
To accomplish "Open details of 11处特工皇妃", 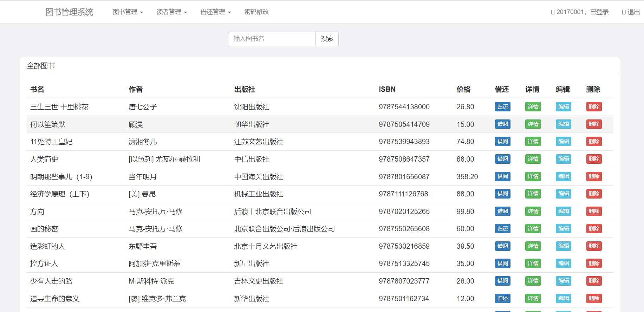I will pyautogui.click(x=533, y=142).
